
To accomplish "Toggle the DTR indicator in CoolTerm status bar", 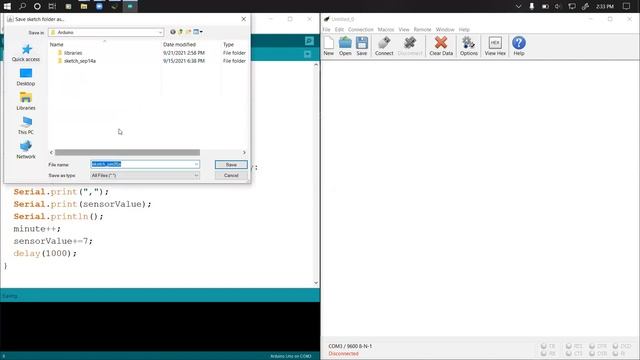I will 598,346.
